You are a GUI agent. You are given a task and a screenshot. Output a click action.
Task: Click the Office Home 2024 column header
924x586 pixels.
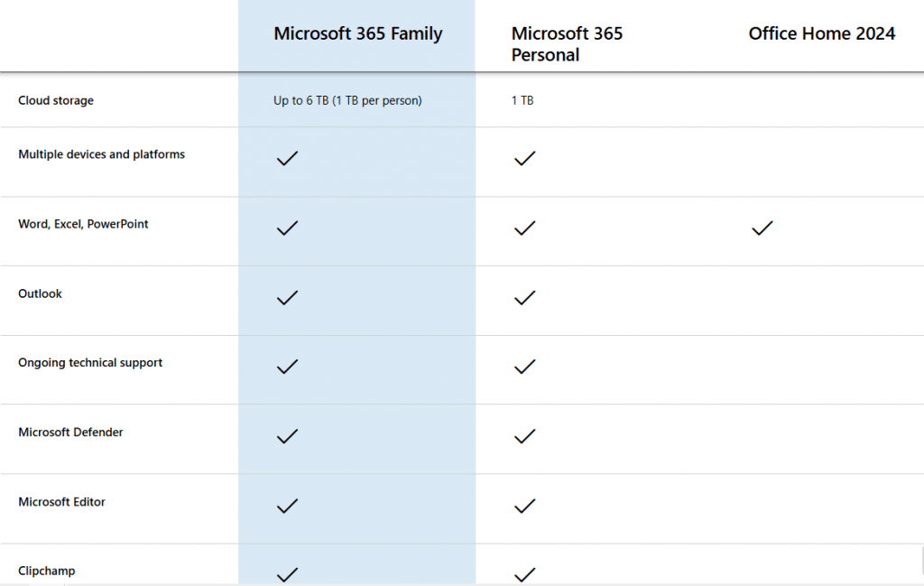click(x=821, y=34)
